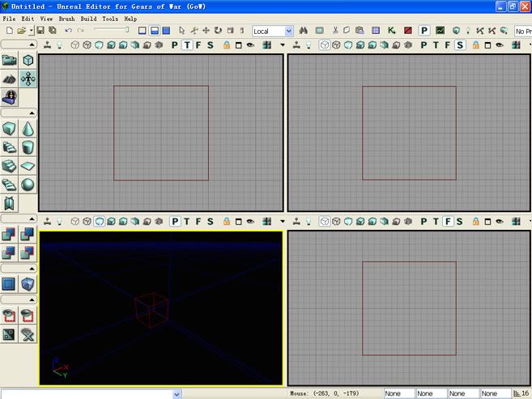This screenshot has width=532, height=399.
Task: Collapse the brush builders section arrow
Action: (32, 112)
